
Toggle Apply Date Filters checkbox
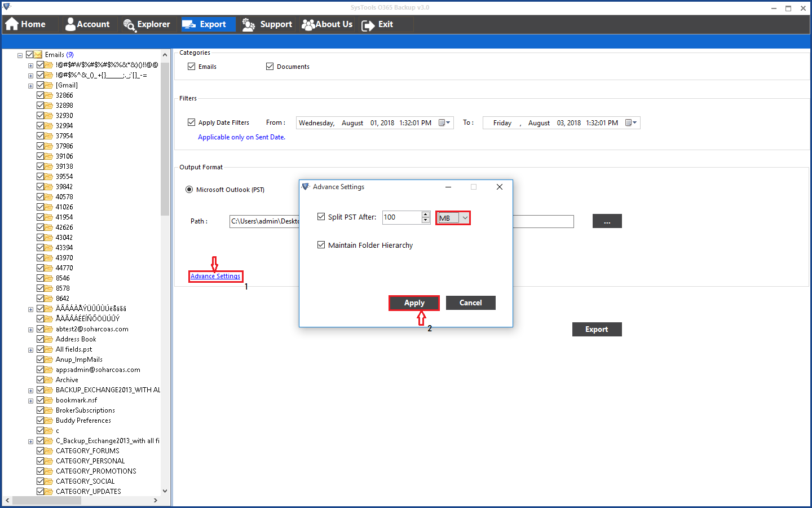pos(191,122)
